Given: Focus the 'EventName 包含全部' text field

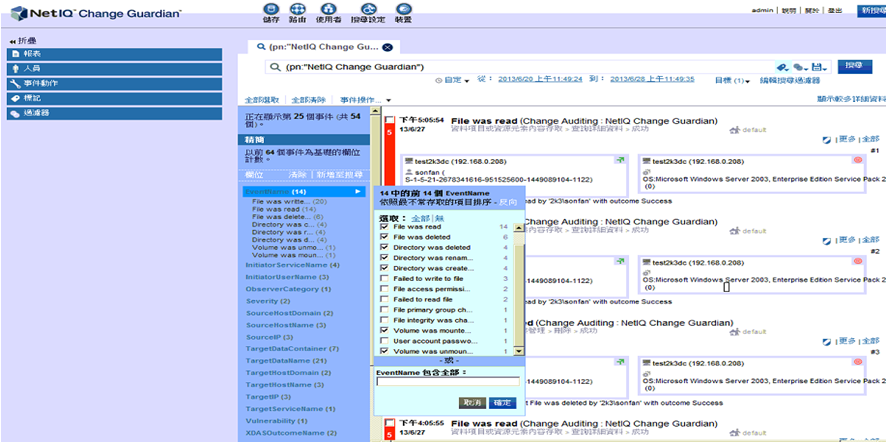Looking at the screenshot, I should pos(448,382).
